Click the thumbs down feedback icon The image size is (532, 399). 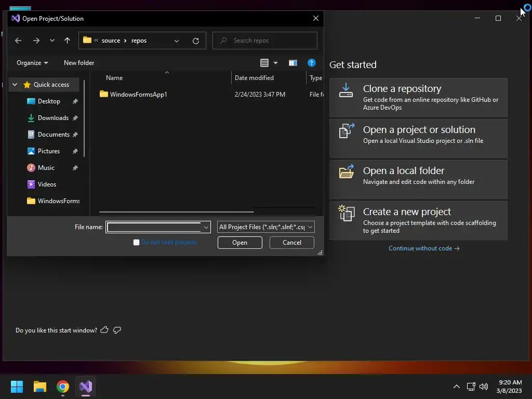[117, 330]
